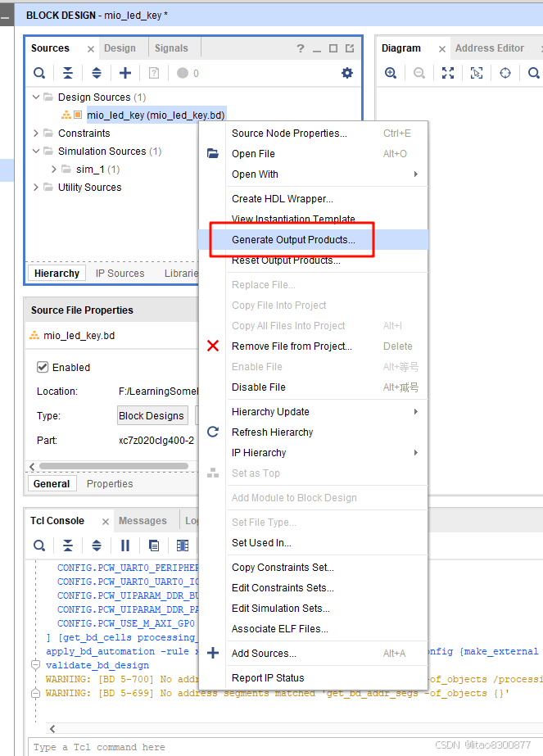Click the Diagram select area icon
This screenshot has height=756, width=543.
point(477,73)
